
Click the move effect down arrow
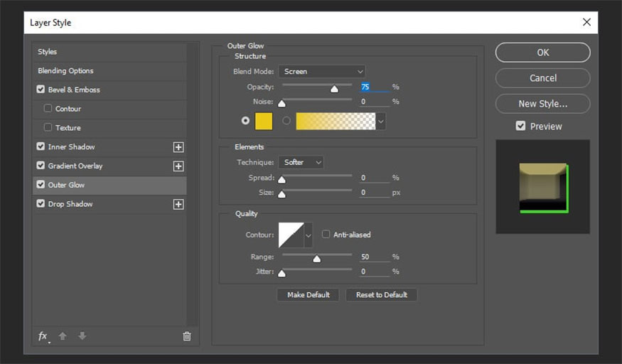coord(82,336)
